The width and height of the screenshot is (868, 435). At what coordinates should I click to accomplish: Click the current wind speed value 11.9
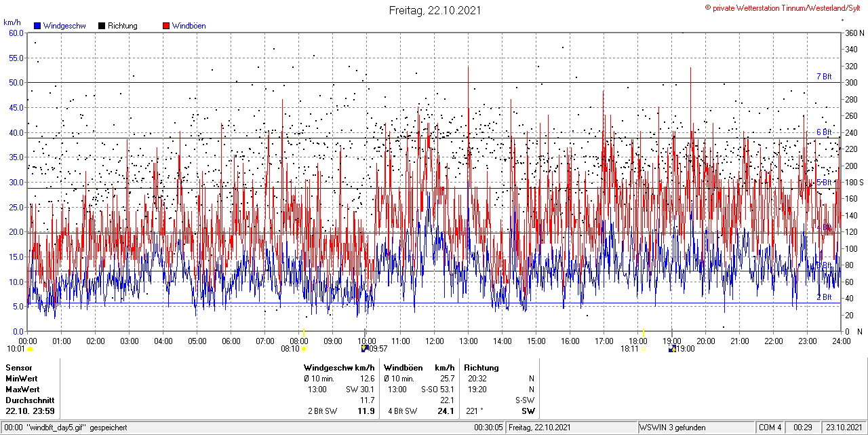(x=366, y=411)
